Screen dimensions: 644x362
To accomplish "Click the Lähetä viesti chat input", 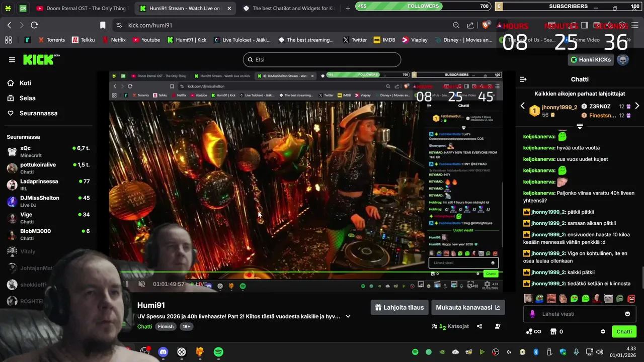I will tap(580, 314).
